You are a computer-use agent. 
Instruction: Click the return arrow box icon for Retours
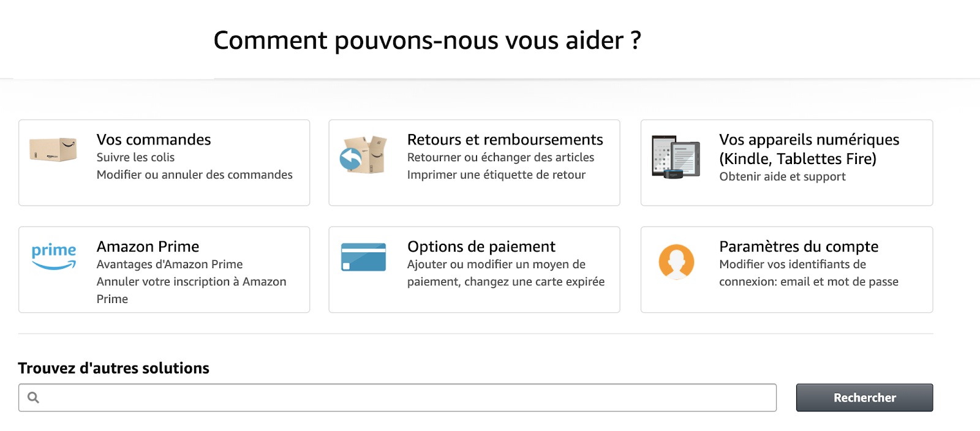point(363,155)
